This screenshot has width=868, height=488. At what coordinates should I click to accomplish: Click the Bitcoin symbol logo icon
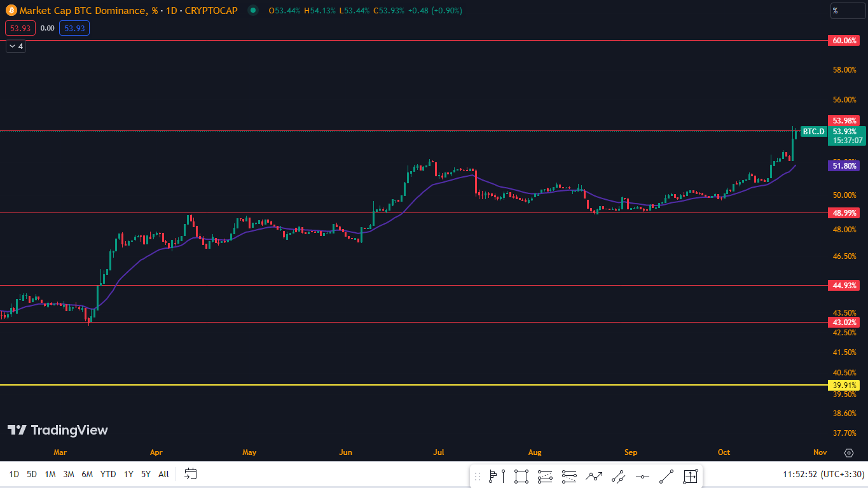coord(10,10)
